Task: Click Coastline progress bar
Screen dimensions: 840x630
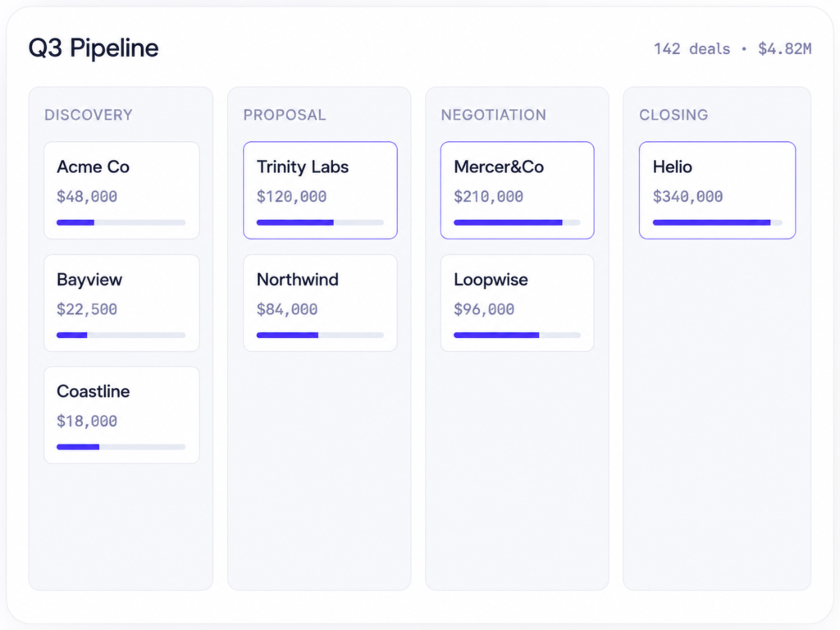Action: [121, 447]
